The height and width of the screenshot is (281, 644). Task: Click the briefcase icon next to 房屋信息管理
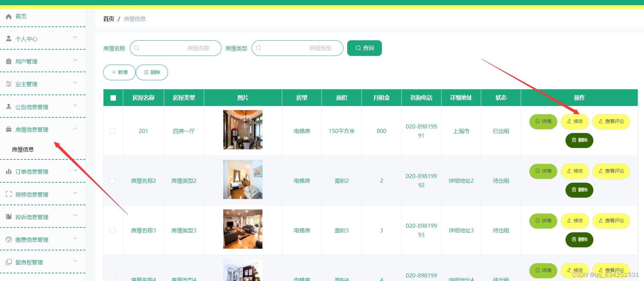click(9, 129)
